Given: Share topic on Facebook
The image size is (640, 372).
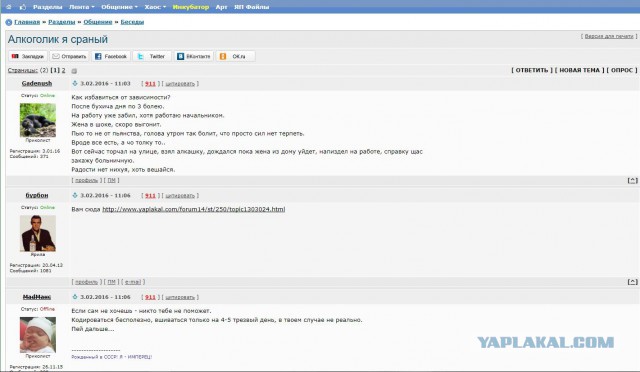Looking at the screenshot, I should 111,56.
